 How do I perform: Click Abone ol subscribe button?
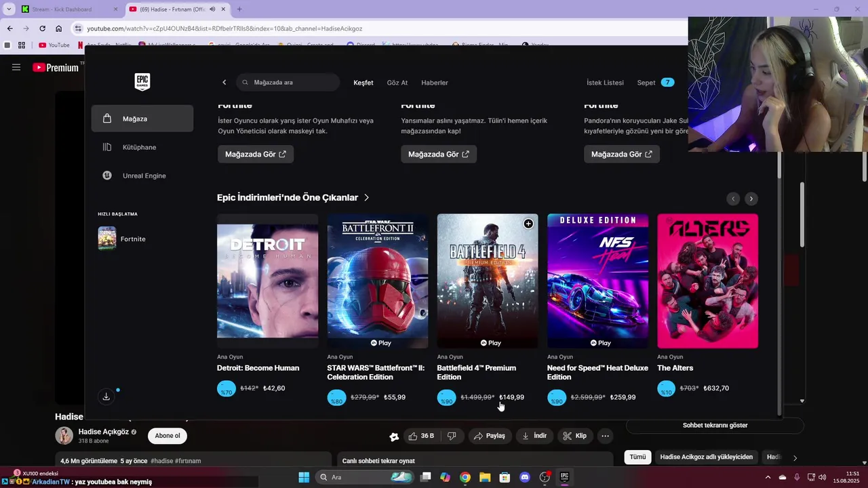(x=167, y=436)
